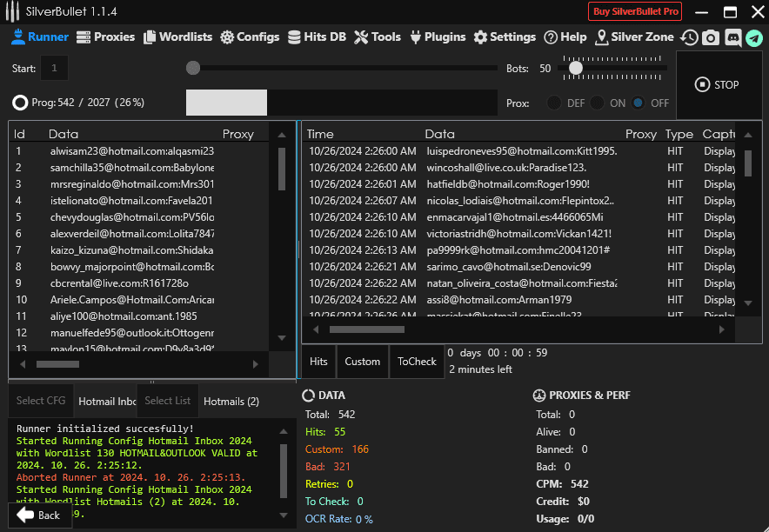Screen dimensions: 769x532
Task: Go to the Plugins section
Action: coord(438,37)
